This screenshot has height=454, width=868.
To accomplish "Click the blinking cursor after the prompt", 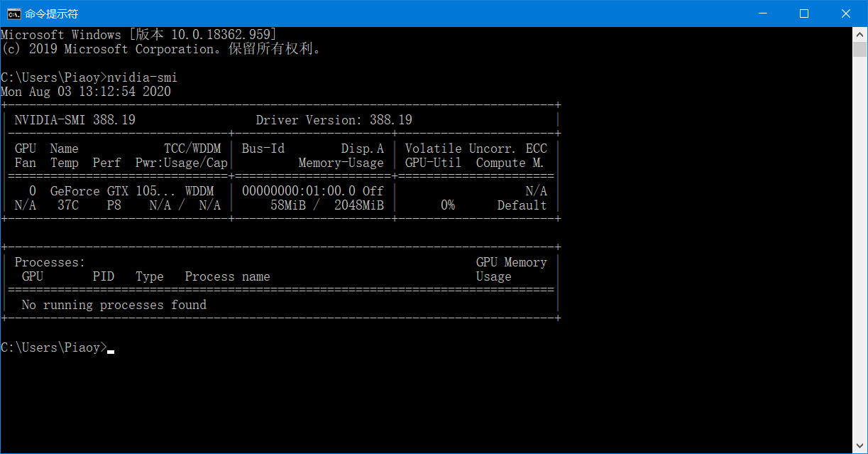I will coord(110,350).
